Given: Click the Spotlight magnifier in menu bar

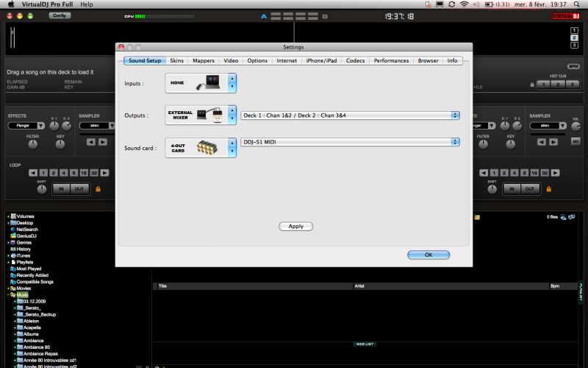Looking at the screenshot, I should click(579, 4).
